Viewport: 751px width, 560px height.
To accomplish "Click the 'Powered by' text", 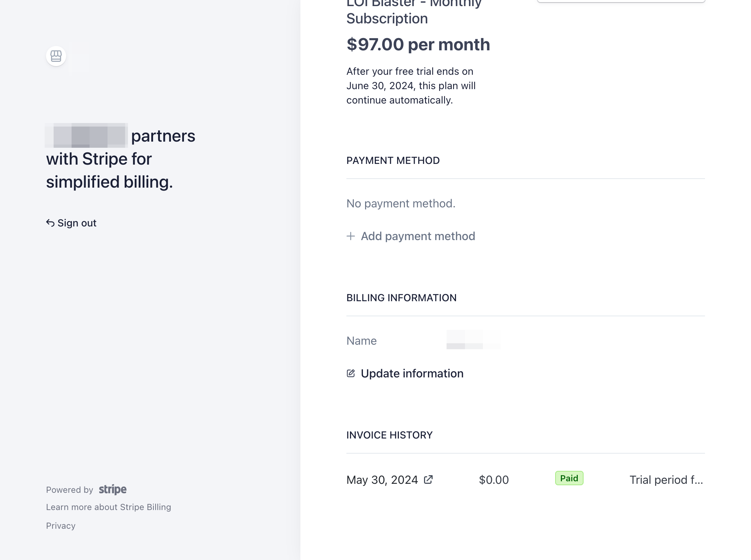I will 70,490.
